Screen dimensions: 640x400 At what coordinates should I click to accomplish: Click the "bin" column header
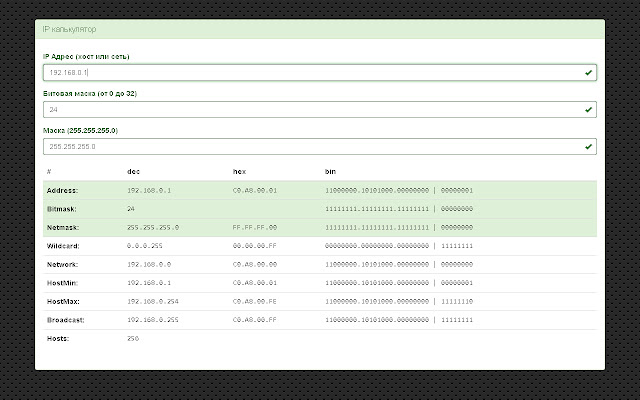click(x=330, y=171)
